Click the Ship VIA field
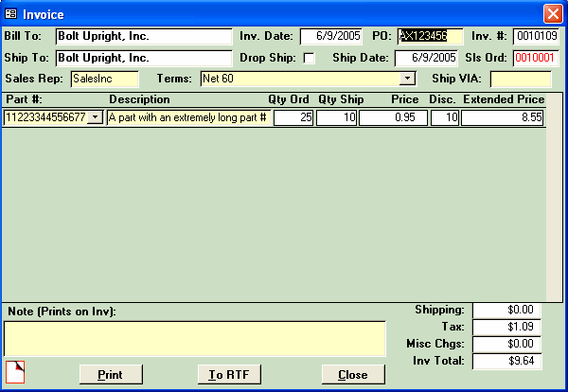Image resolution: width=568 pixels, height=392 pixels. pyautogui.click(x=520, y=79)
